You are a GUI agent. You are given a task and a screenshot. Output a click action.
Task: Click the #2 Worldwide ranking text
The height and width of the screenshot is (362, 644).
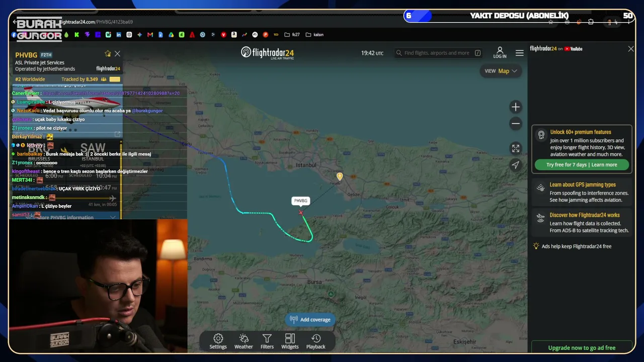[x=30, y=79]
